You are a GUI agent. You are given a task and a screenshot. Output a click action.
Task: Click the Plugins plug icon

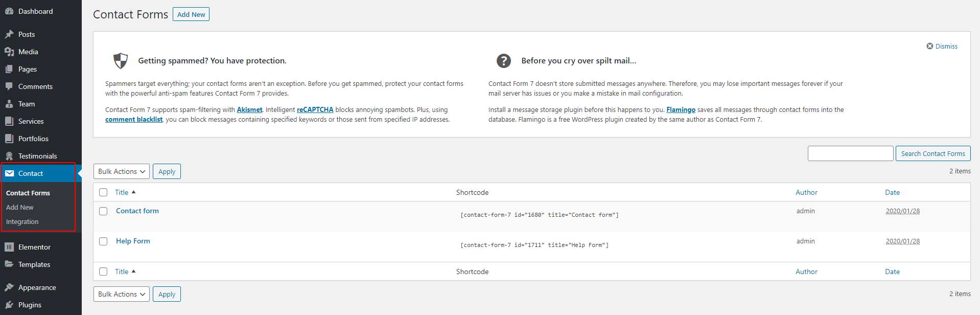(x=9, y=305)
